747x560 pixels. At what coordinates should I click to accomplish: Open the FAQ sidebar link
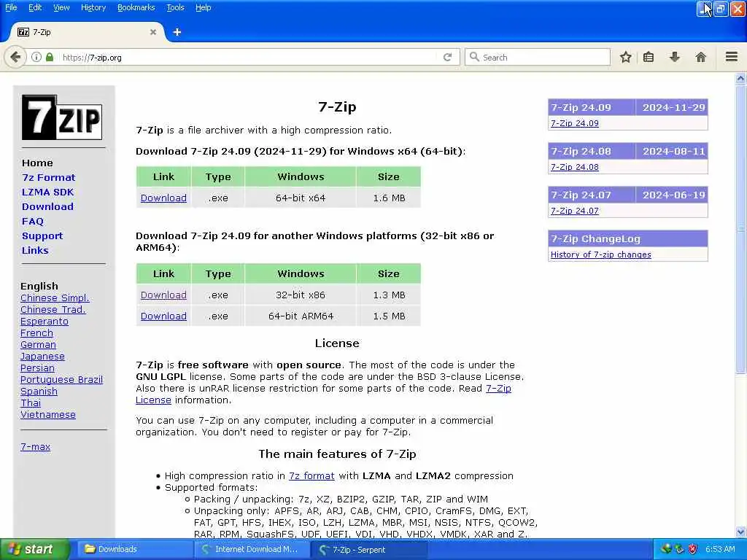(33, 222)
